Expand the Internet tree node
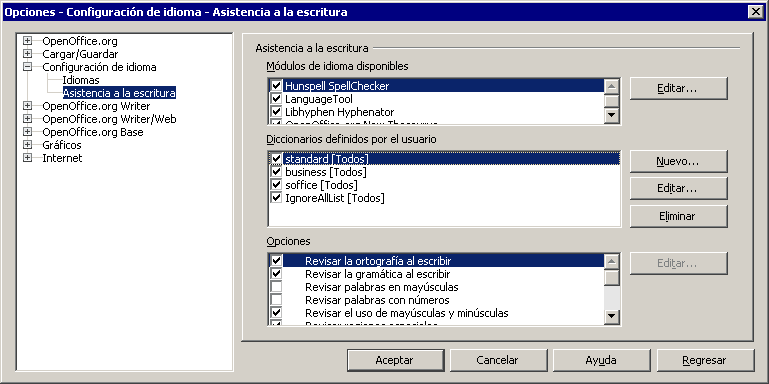Image resolution: width=769 pixels, height=384 pixels. click(x=27, y=158)
